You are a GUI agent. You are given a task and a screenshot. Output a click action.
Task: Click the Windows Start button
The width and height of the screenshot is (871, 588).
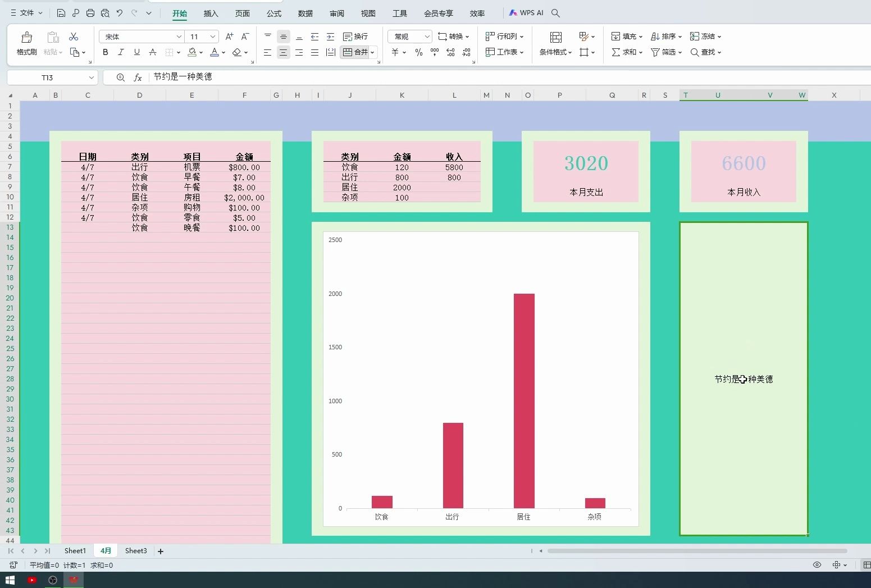click(10, 580)
